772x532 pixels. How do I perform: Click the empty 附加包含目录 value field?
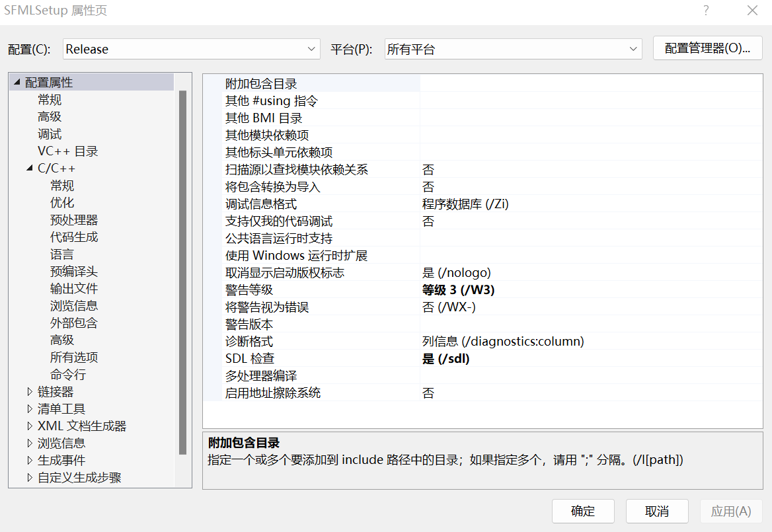coord(592,84)
